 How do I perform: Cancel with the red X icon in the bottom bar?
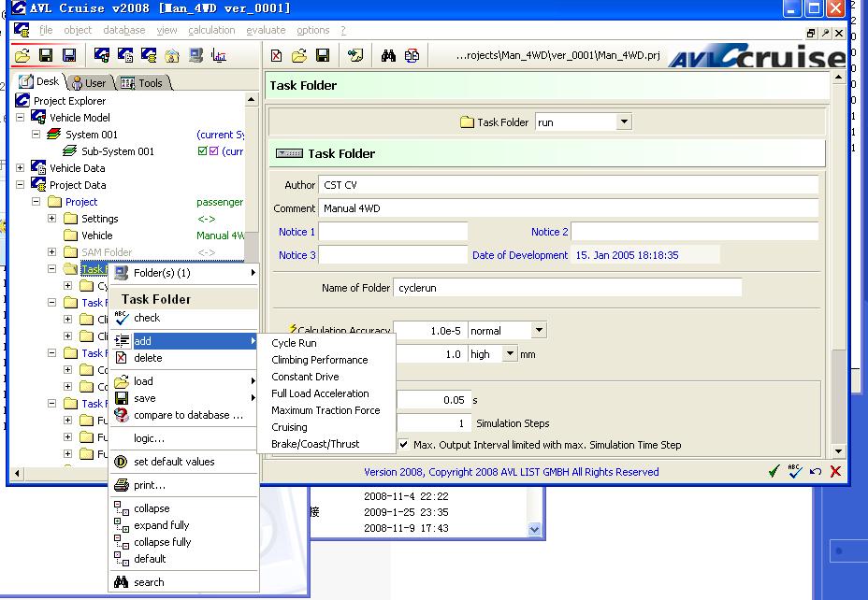[x=835, y=471]
